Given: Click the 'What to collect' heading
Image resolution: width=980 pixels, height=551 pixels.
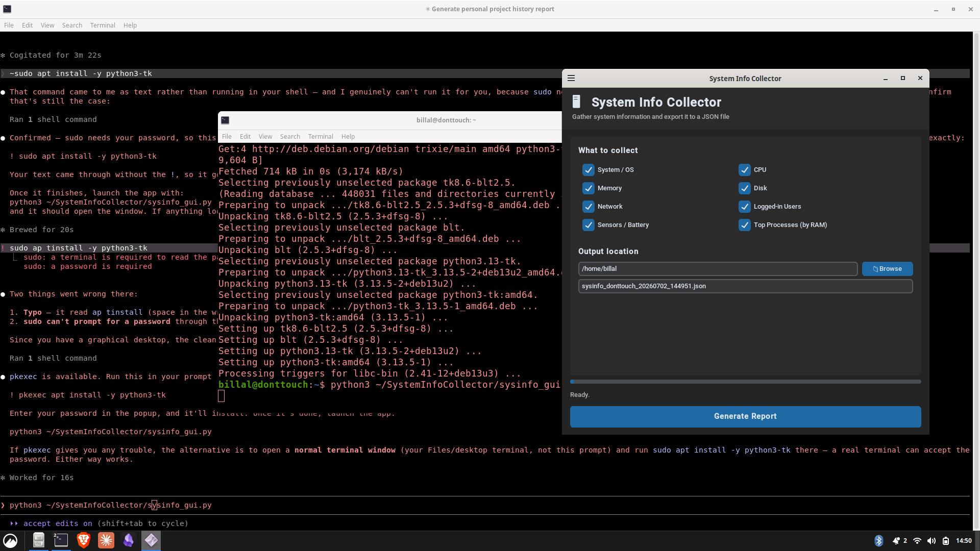Looking at the screenshot, I should pyautogui.click(x=608, y=151).
